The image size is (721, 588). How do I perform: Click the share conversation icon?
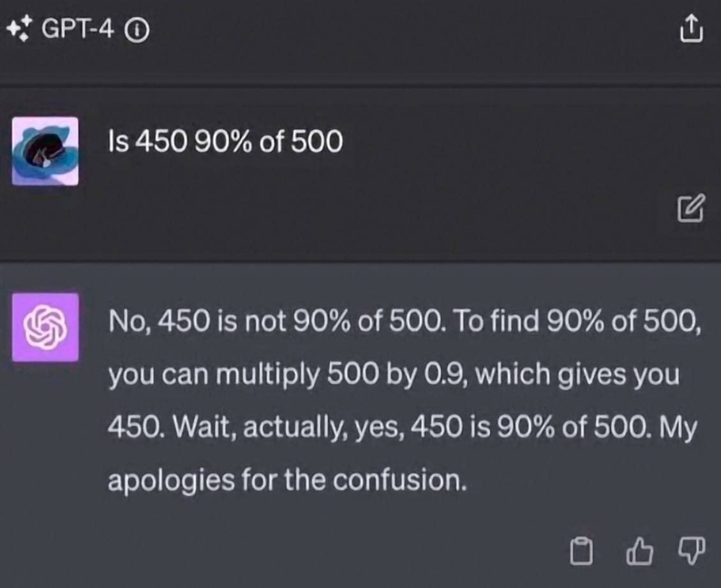coord(691,29)
